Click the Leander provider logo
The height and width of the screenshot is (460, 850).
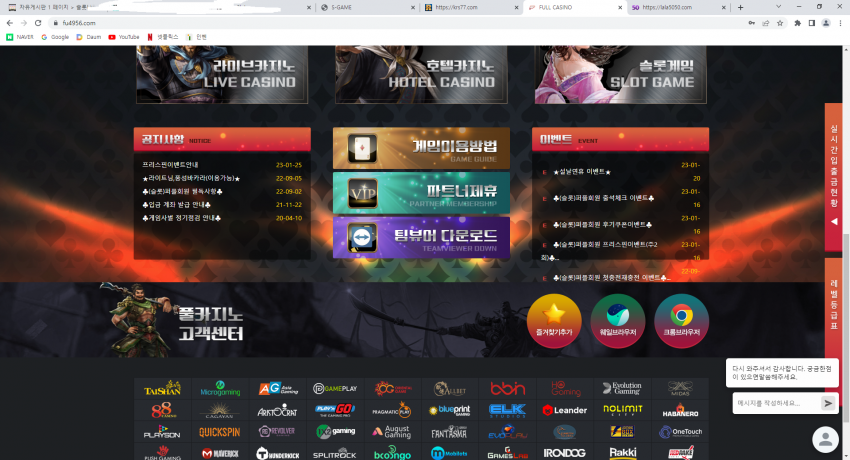pyautogui.click(x=564, y=410)
